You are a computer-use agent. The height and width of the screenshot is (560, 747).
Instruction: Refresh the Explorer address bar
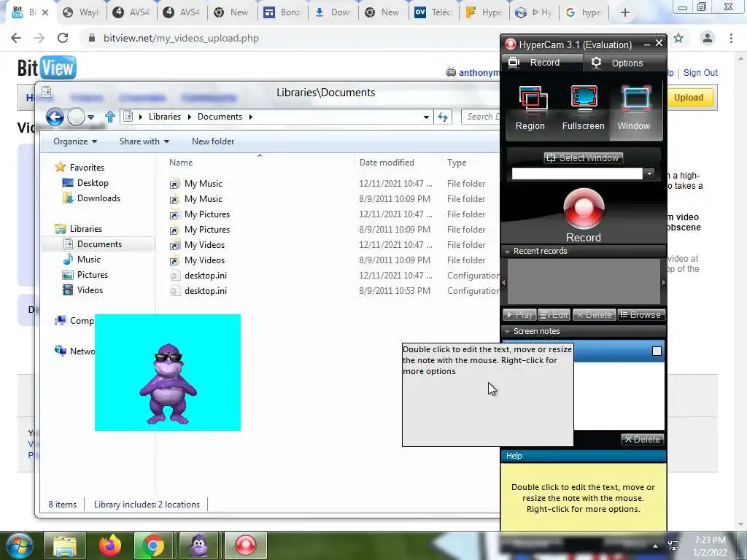(x=443, y=117)
